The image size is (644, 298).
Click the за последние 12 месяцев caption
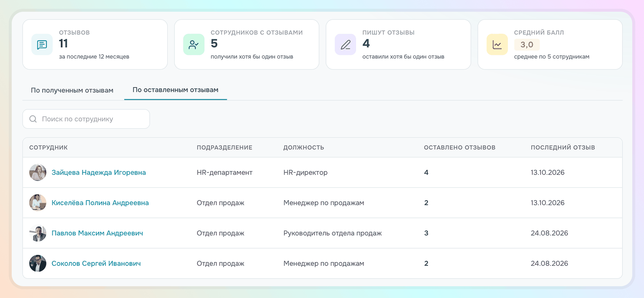(x=94, y=57)
